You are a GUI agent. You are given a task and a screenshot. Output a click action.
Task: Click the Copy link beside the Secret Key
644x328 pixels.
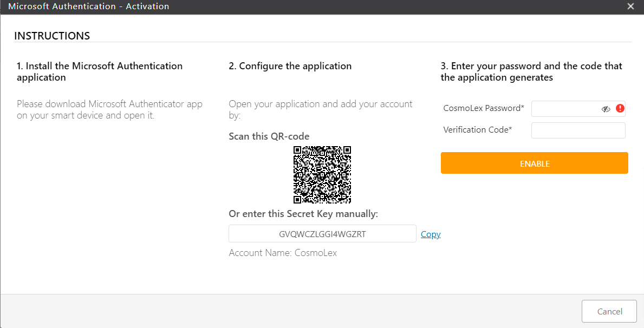[431, 234]
